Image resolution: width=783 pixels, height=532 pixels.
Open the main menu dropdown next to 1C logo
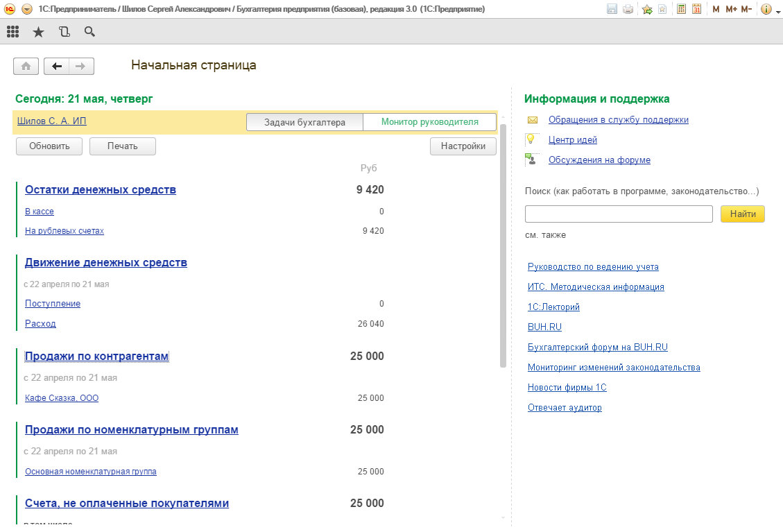[x=27, y=9]
